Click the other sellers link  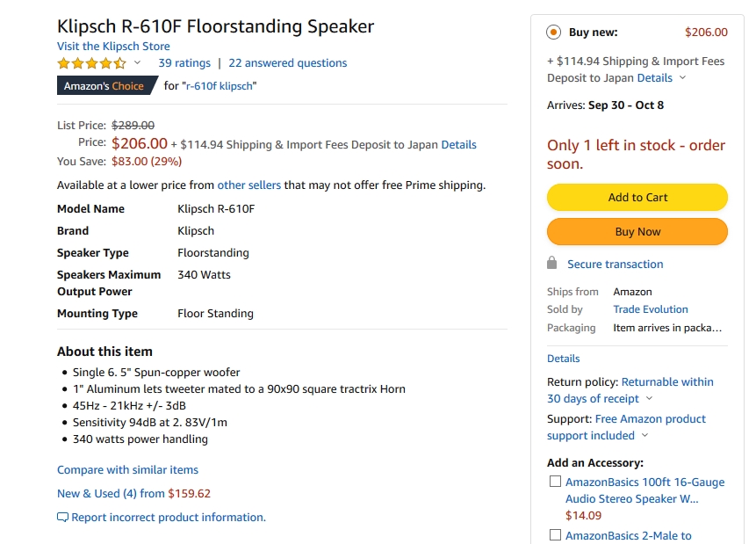tap(249, 185)
